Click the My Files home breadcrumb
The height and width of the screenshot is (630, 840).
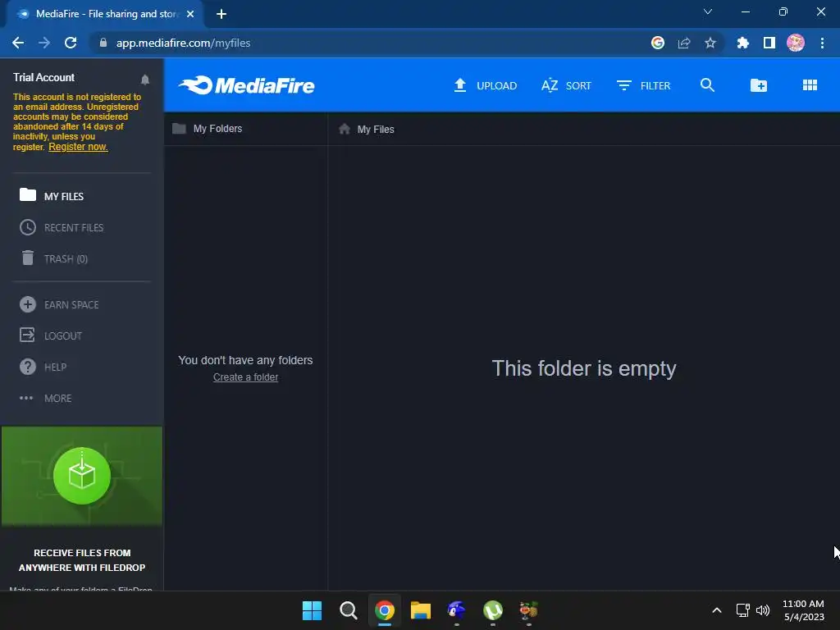click(367, 129)
